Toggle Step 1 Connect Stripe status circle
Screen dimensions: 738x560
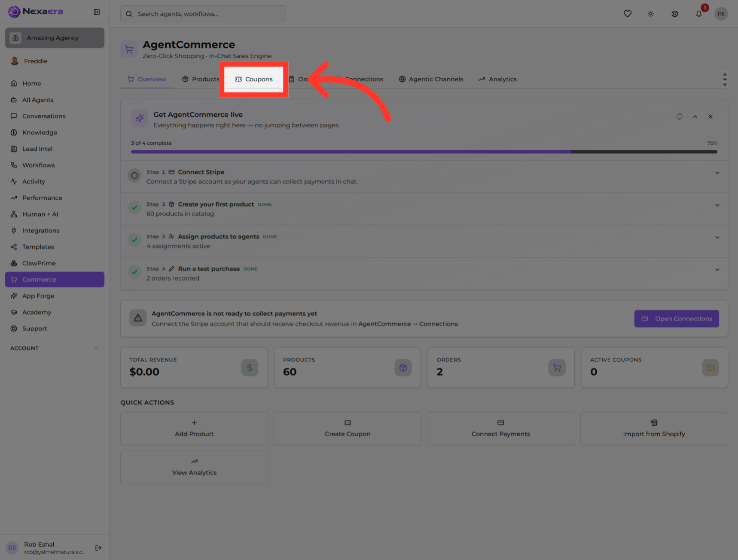(x=134, y=176)
